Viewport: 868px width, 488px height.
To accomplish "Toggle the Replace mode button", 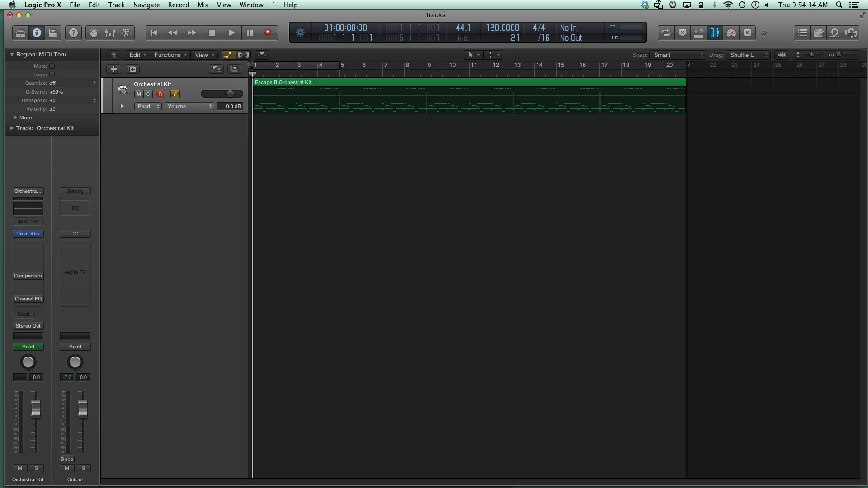I will pos(682,33).
